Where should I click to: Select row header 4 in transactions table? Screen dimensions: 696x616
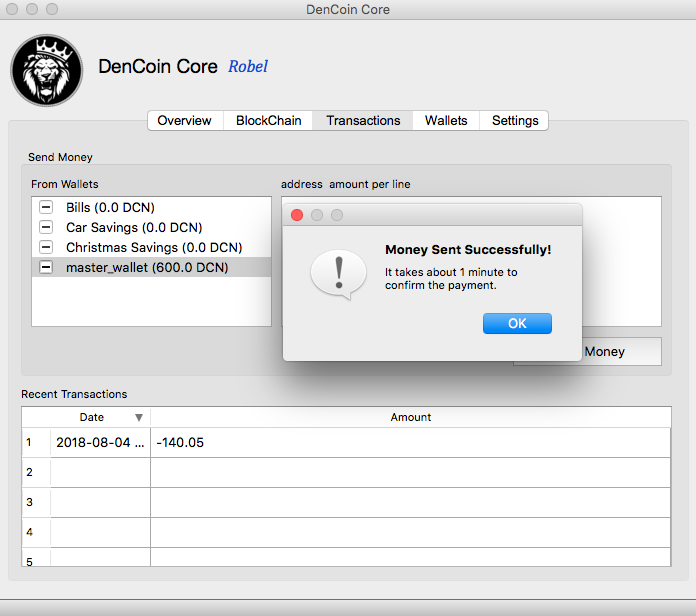(x=36, y=532)
